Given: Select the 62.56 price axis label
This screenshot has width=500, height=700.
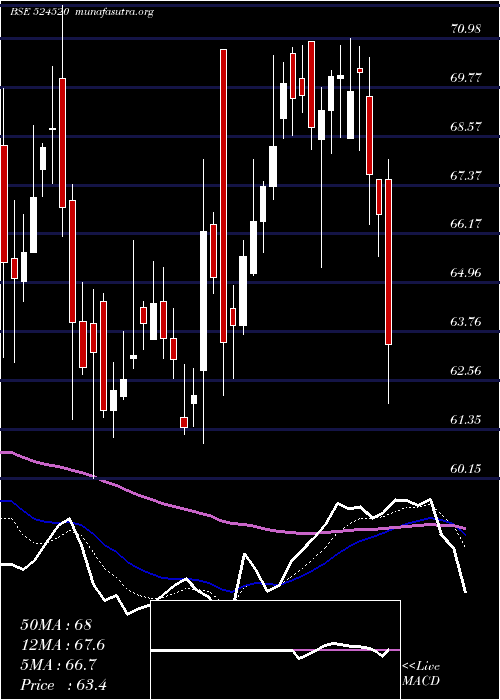Looking at the screenshot, I should (466, 371).
